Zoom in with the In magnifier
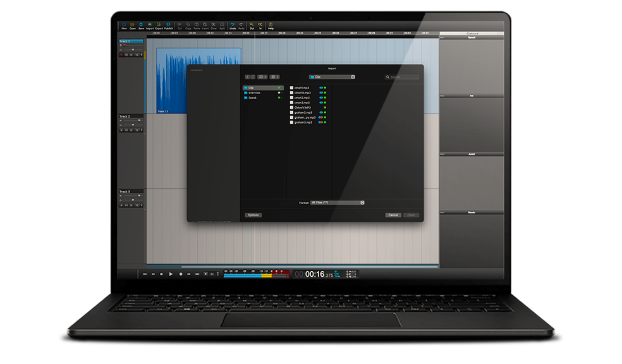Viewport: 622px width, 364px height. pos(260,26)
